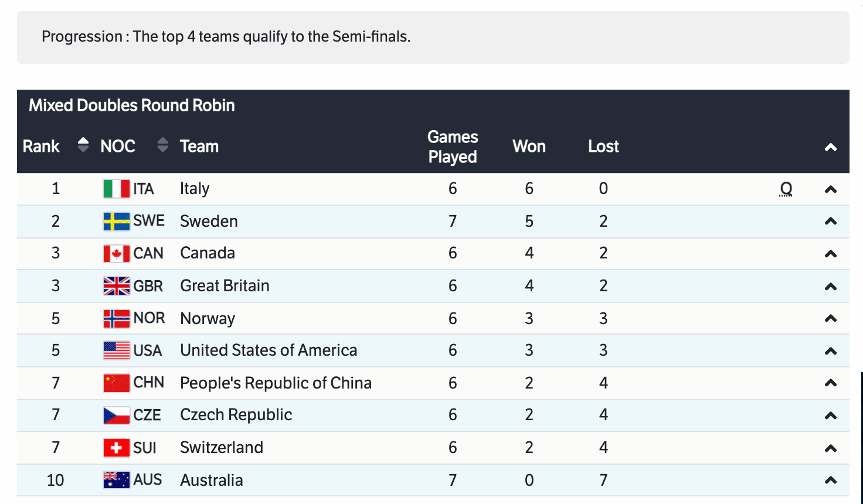The height and width of the screenshot is (504, 863).
Task: Click the Sweden flag icon
Action: (116, 222)
